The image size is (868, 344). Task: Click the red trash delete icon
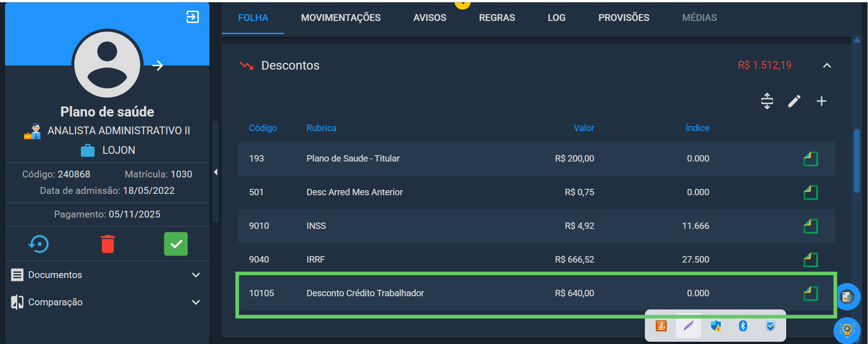point(108,244)
